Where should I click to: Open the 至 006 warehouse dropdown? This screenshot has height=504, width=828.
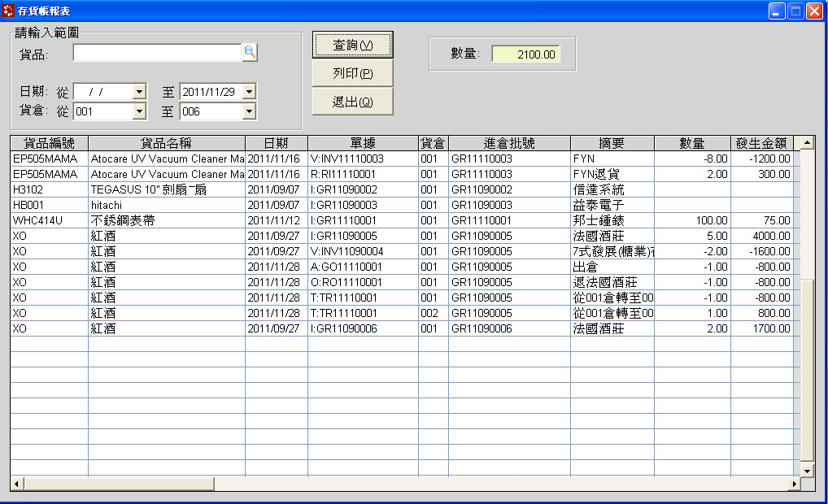249,111
